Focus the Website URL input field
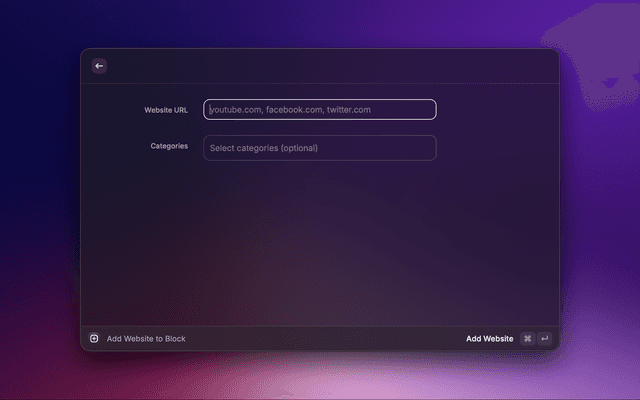The height and width of the screenshot is (400, 640). [x=320, y=110]
